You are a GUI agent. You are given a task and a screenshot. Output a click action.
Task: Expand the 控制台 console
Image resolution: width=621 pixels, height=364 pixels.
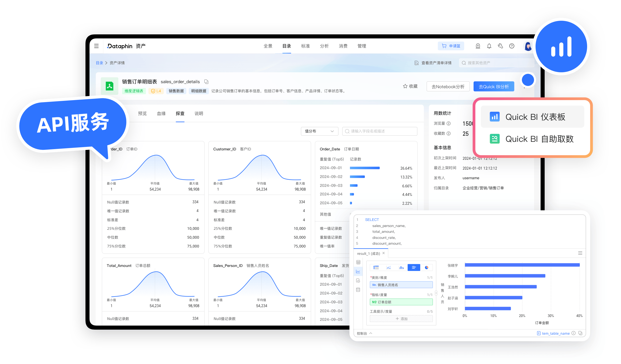pos(364,333)
